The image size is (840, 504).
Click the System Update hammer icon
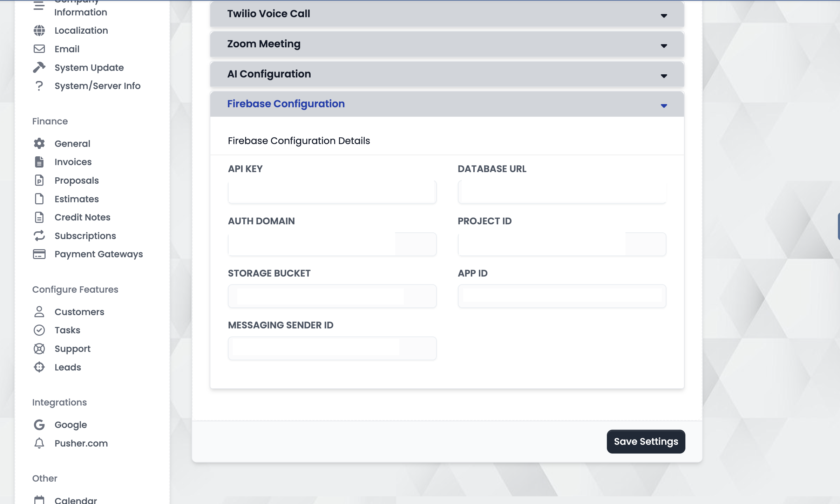tap(39, 67)
